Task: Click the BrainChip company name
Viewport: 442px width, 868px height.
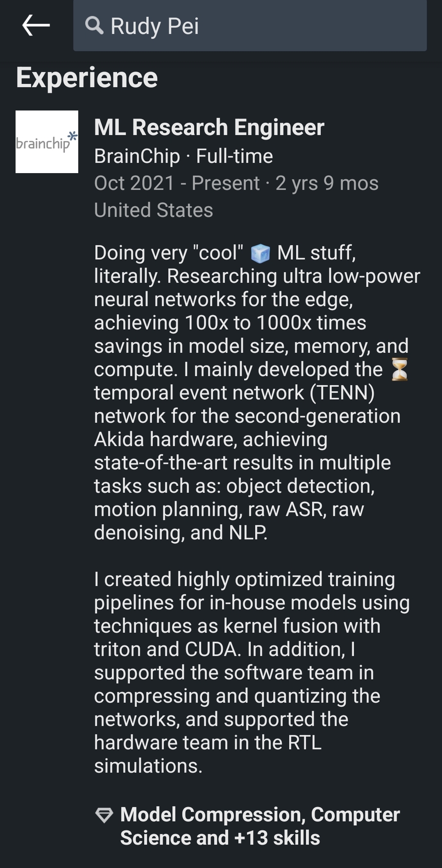Action: [x=137, y=156]
